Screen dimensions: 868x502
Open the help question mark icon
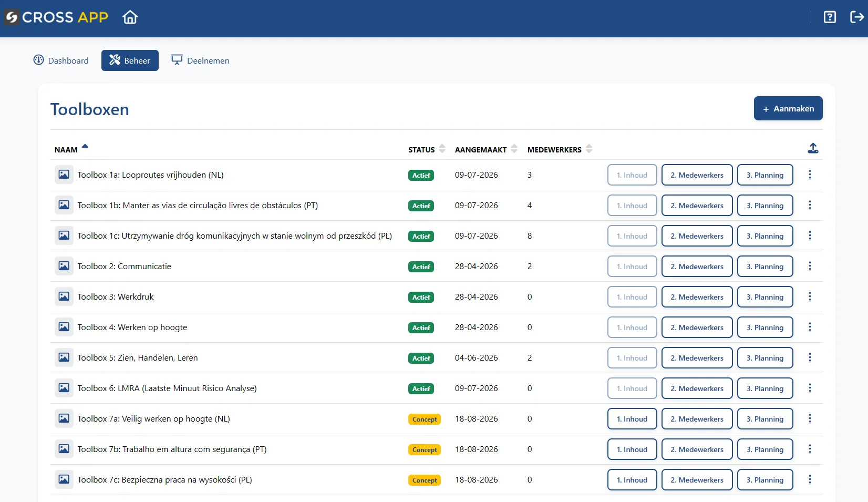(830, 17)
